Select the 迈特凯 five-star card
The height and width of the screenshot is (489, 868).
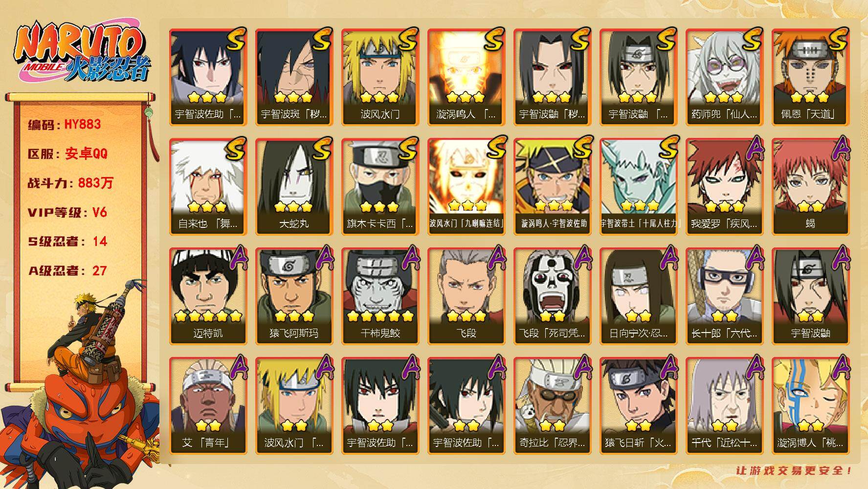(x=207, y=296)
